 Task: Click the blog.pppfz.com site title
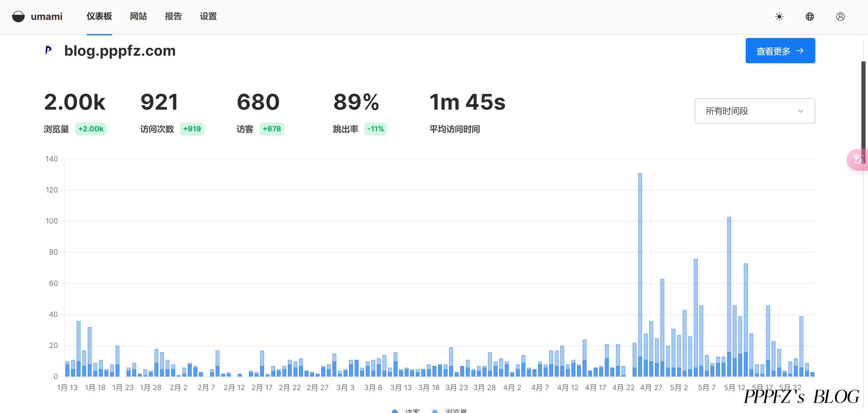[x=120, y=51]
